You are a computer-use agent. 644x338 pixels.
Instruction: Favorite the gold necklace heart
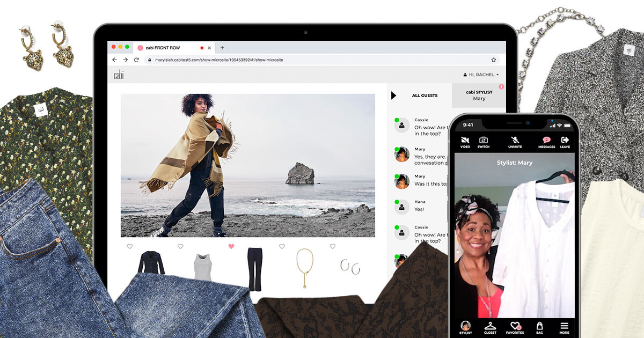point(282,246)
